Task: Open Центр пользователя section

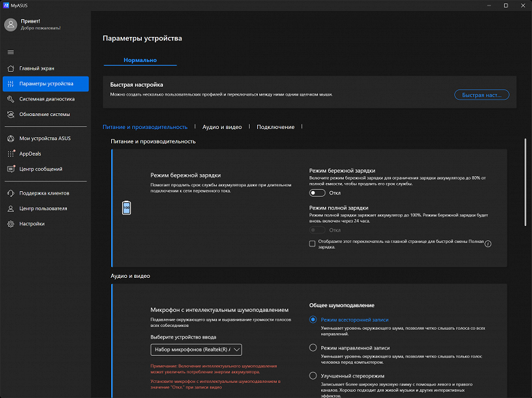Action: pyautogui.click(x=46, y=208)
